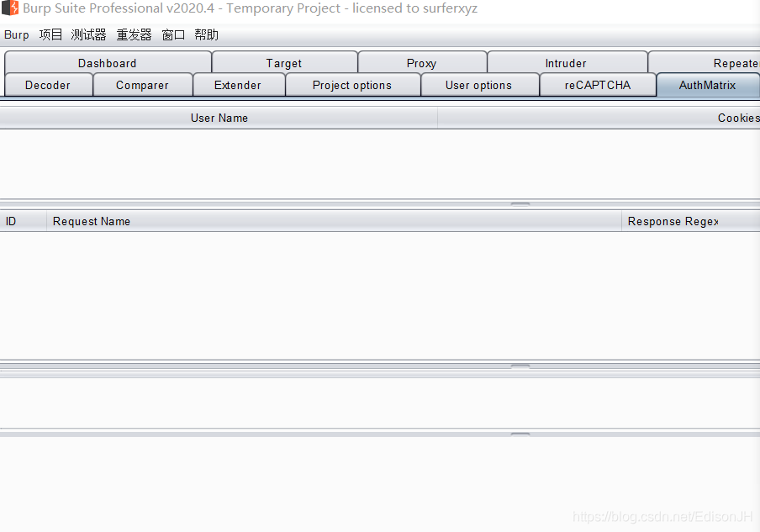Click the Burp Suite logo icon in the title bar
Viewport: 760px width, 532px height.
(x=9, y=8)
